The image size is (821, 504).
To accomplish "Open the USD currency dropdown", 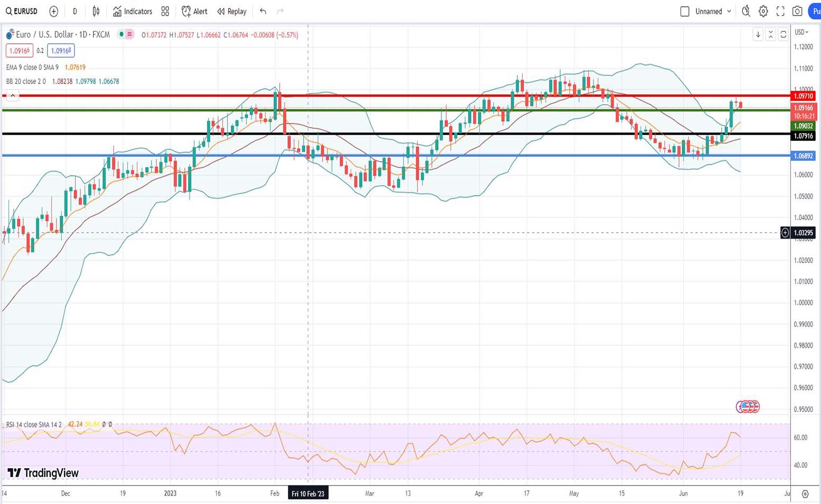I will (x=801, y=32).
